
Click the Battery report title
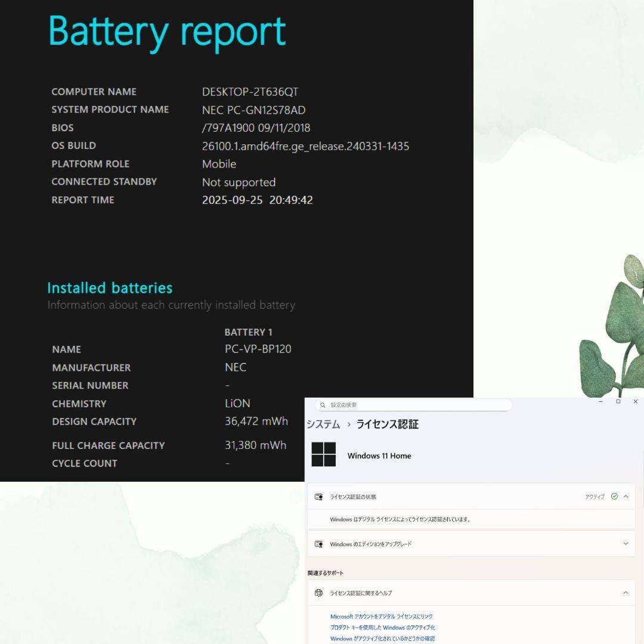point(167,31)
